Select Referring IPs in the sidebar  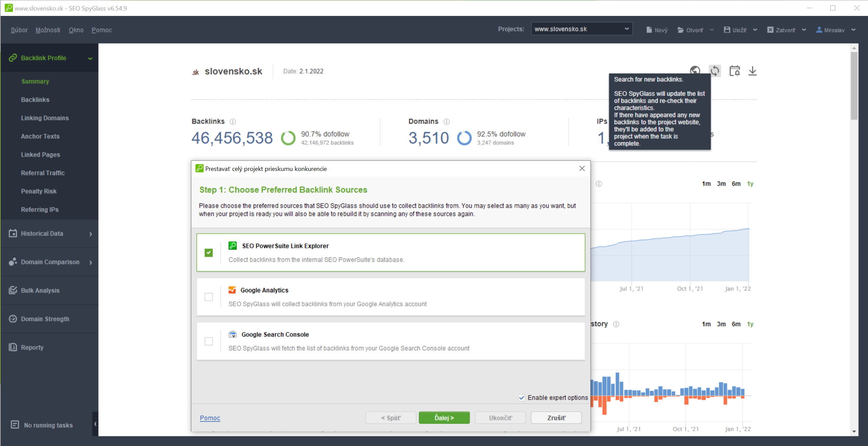coord(40,210)
